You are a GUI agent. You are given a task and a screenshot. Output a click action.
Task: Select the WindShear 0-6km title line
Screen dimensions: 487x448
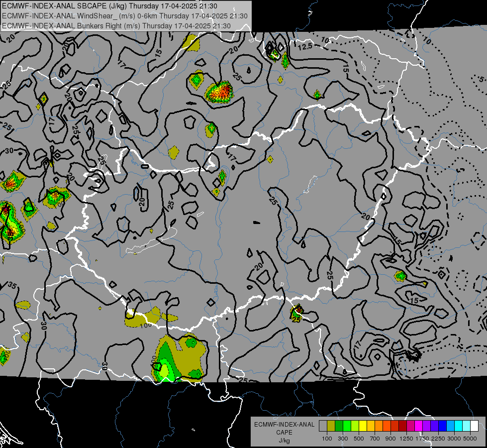pos(124,16)
